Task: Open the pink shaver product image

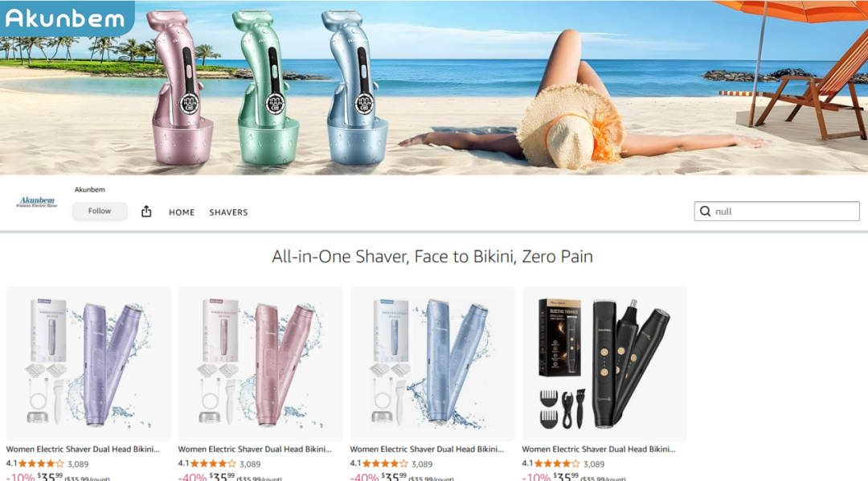Action: coord(260,364)
